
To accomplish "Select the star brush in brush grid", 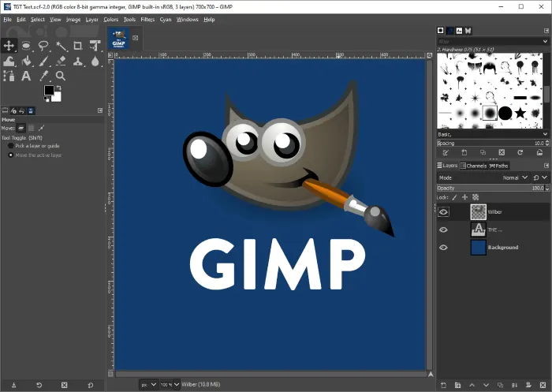I will 520,113.
